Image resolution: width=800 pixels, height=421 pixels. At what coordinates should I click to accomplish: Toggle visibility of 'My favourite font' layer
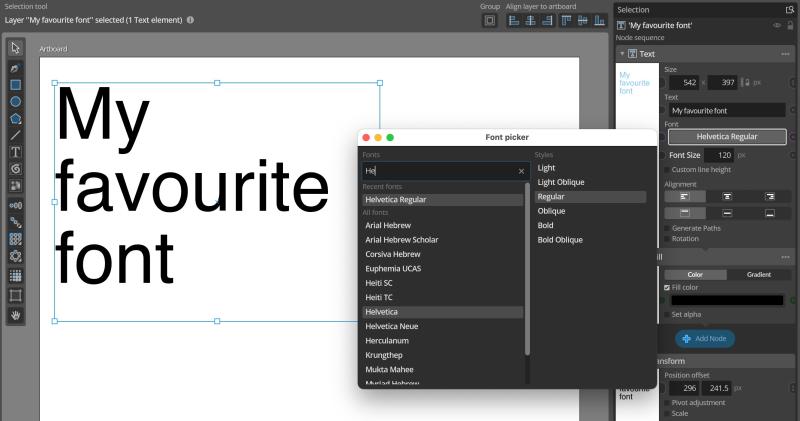[777, 25]
